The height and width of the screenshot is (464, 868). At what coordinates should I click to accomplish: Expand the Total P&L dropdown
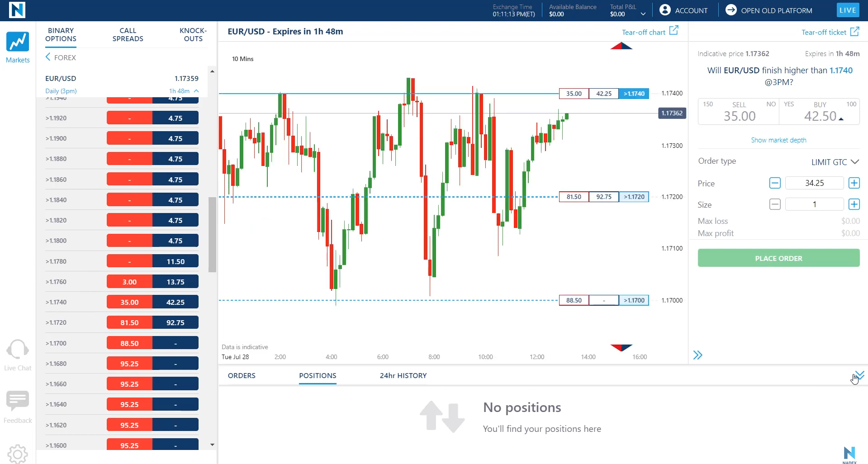(643, 14)
